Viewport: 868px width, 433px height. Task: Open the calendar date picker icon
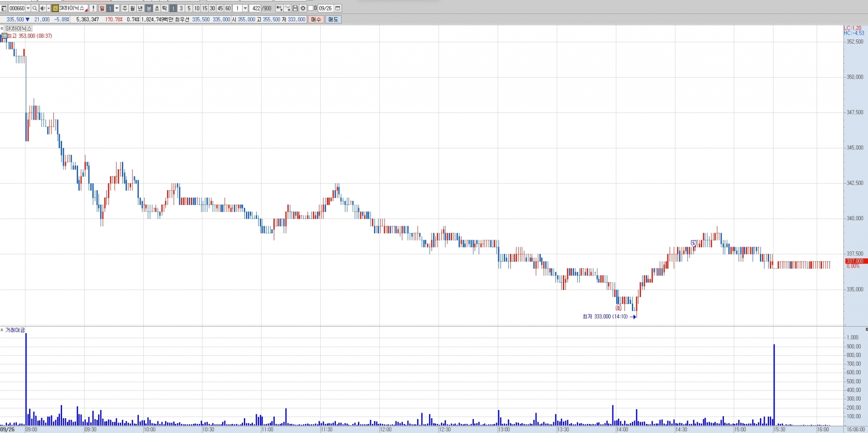point(338,8)
